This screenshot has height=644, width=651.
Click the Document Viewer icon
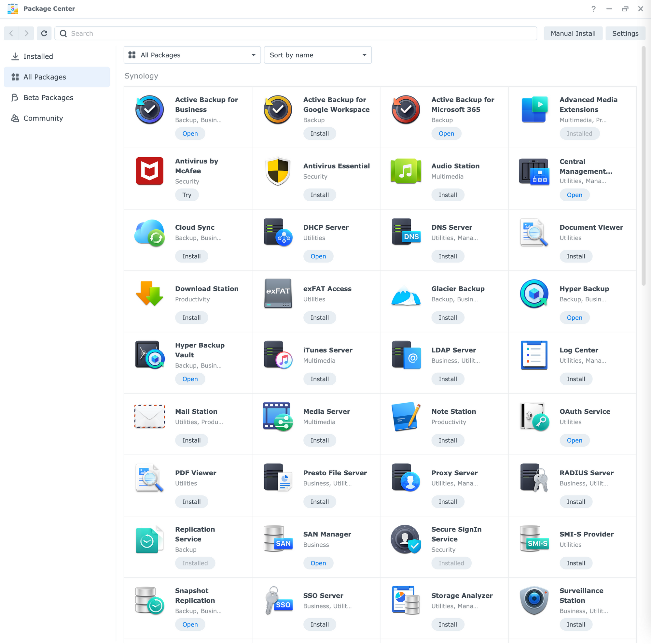tap(534, 232)
